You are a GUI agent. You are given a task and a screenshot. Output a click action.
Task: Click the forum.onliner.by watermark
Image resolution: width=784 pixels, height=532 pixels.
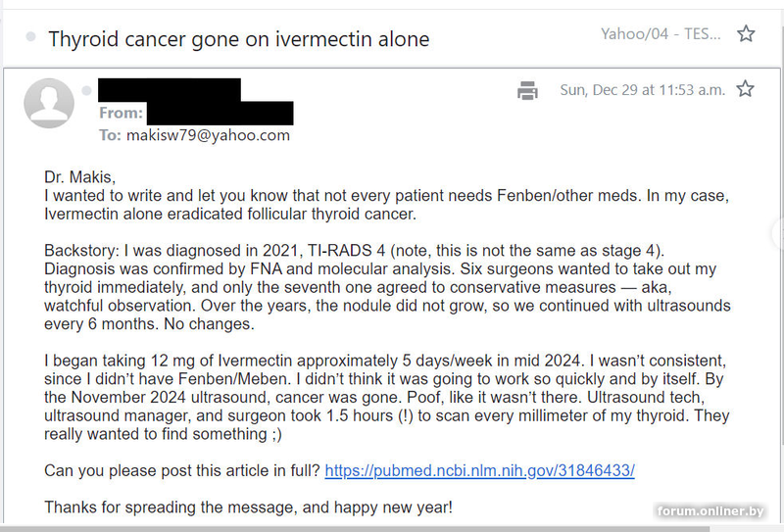(710, 511)
